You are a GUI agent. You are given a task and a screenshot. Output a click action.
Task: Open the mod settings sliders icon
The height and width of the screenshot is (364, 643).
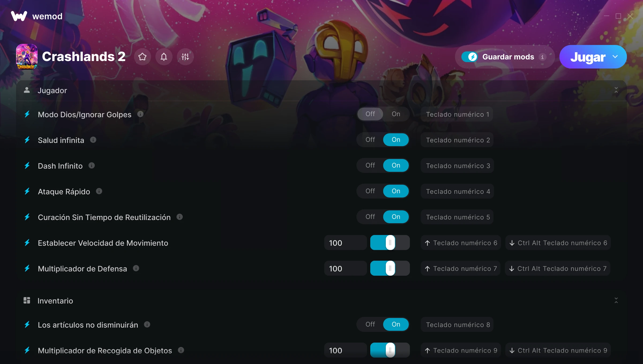(x=185, y=57)
